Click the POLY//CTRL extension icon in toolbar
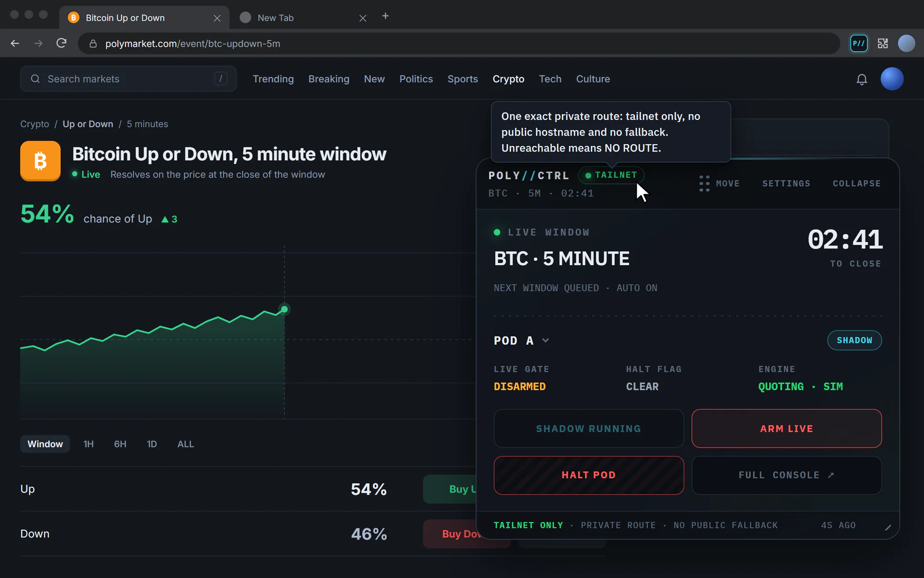Viewport: 924px width, 578px height. click(859, 43)
